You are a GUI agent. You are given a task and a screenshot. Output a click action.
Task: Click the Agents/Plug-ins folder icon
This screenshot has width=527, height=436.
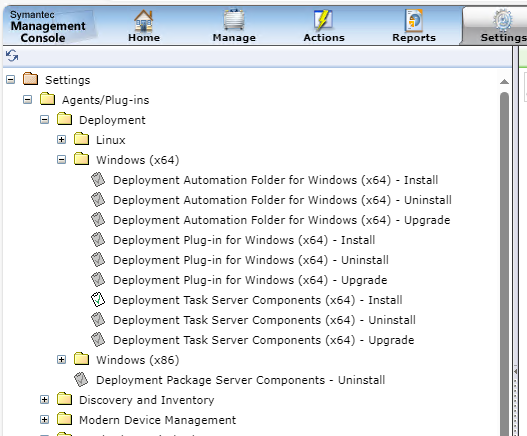tap(47, 100)
